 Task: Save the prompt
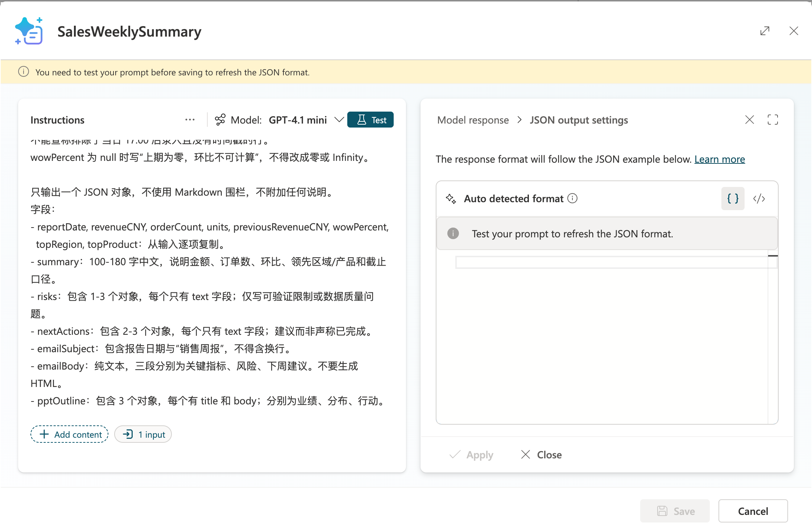675,511
